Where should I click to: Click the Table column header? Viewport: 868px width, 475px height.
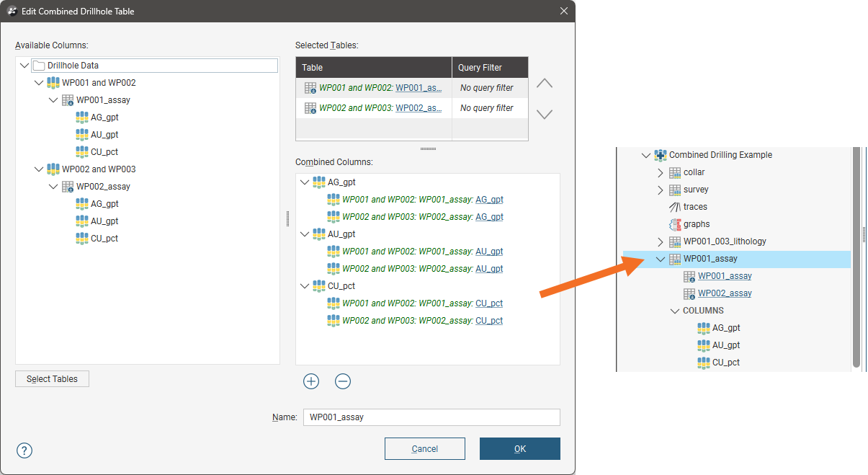(374, 67)
